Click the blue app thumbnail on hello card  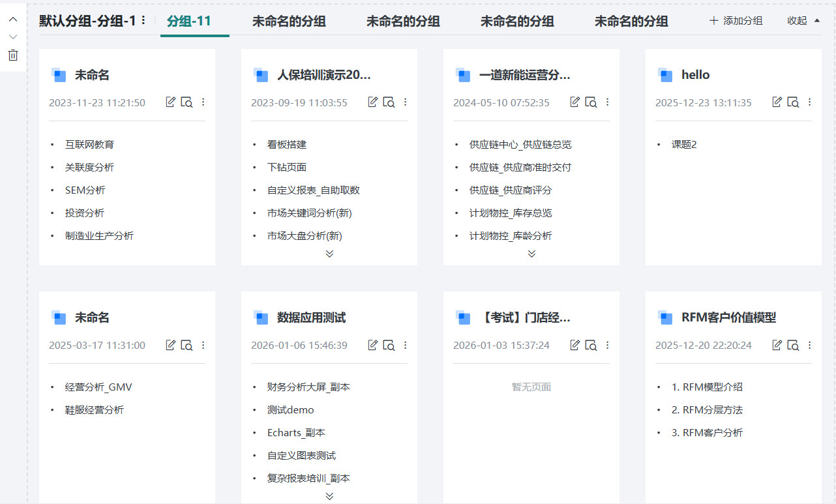click(x=665, y=74)
